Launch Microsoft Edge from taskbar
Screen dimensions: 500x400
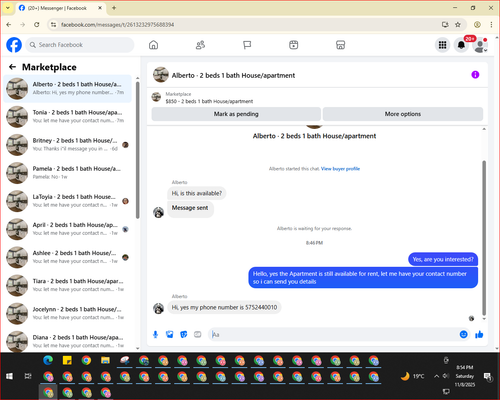48,360
